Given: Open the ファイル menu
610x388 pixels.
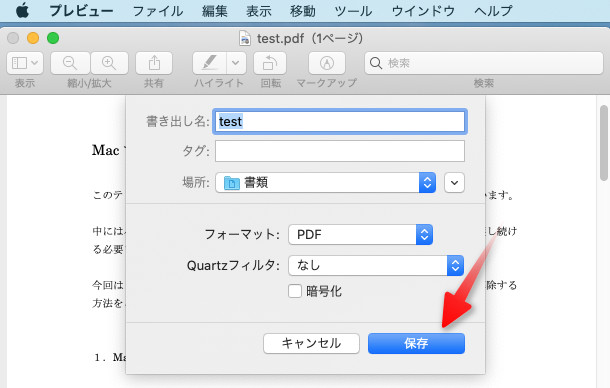Looking at the screenshot, I should 158,11.
